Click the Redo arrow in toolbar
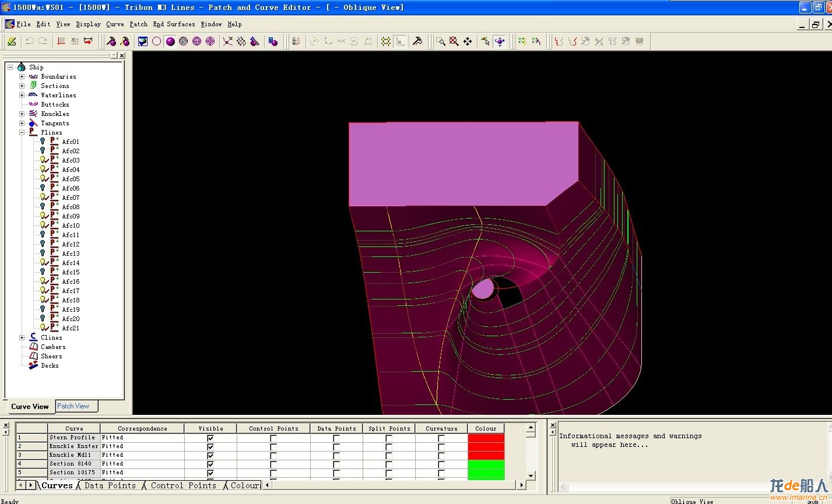Viewport: 832px width, 504px height. 43,41
